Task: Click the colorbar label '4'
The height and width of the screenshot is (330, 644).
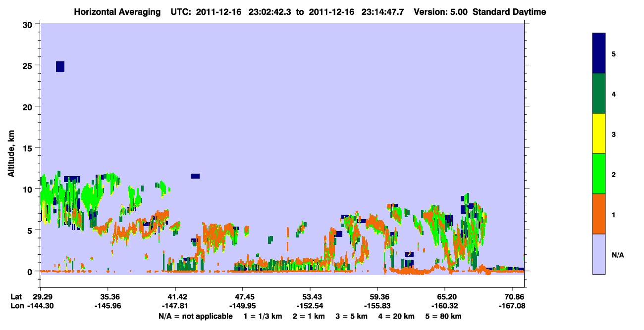Action: (x=614, y=94)
